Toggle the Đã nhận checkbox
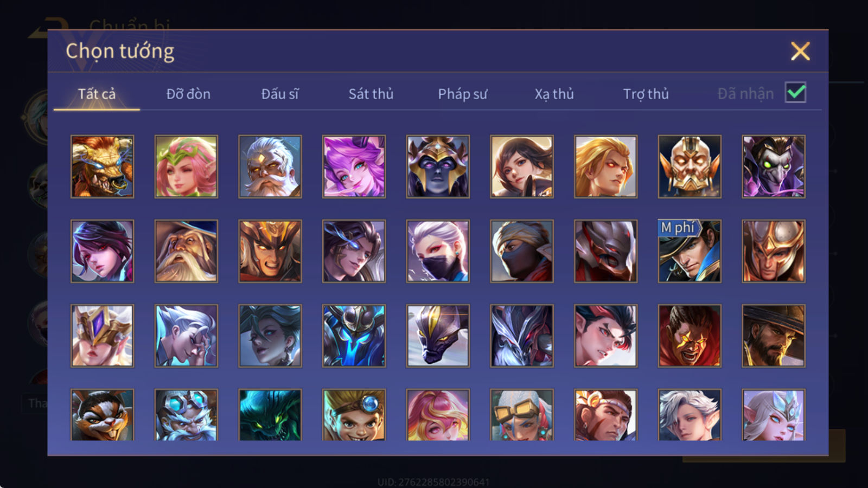This screenshot has width=868, height=488. [795, 93]
